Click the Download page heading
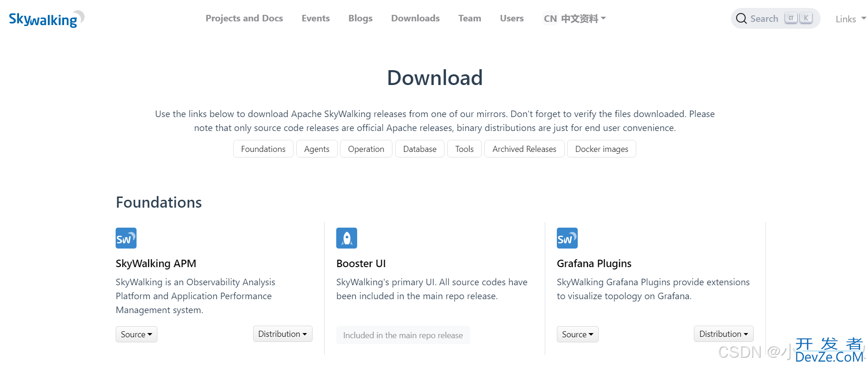Viewport: 868px width, 367px height. coord(435,78)
